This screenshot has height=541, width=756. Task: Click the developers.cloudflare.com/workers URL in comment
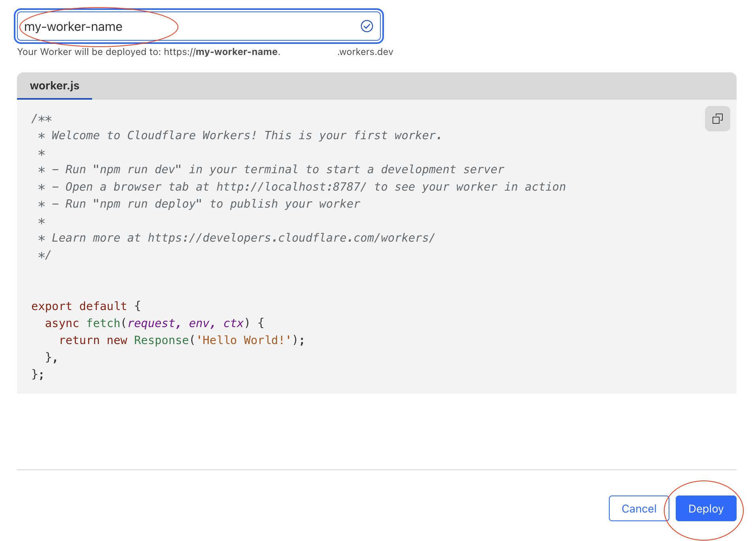coord(291,238)
